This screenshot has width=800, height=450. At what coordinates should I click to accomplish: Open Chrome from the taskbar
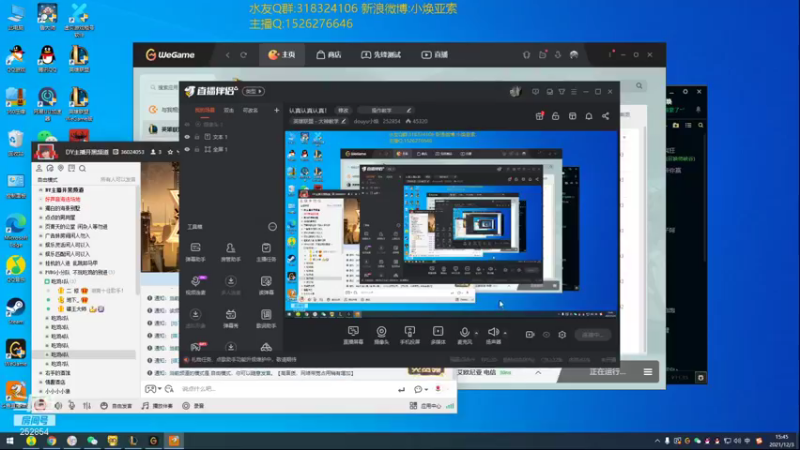(52, 440)
